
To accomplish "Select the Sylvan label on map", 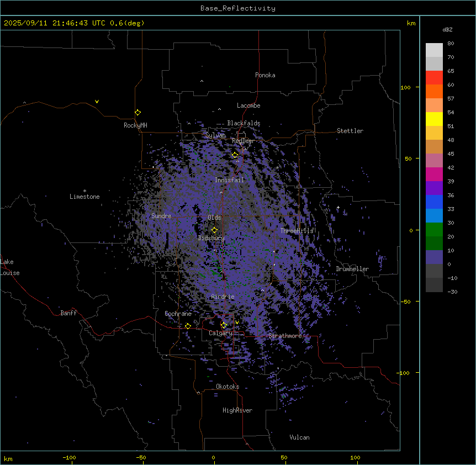I will tap(215, 135).
